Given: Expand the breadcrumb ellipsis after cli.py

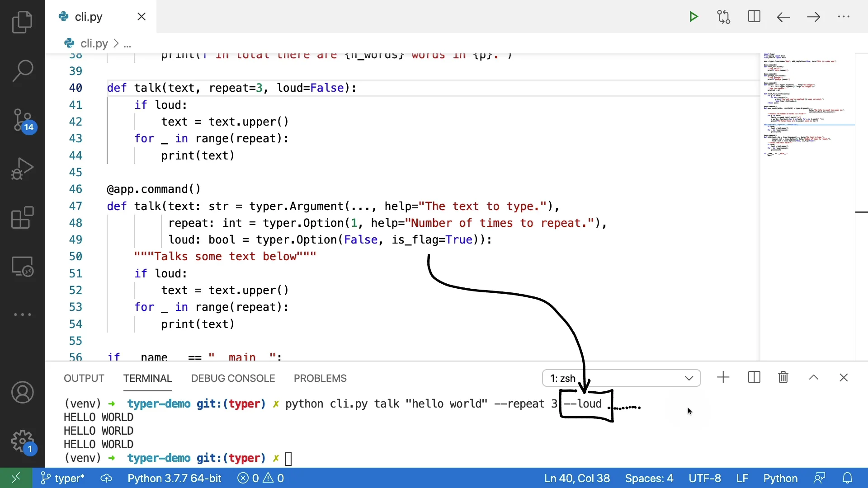Looking at the screenshot, I should pyautogui.click(x=127, y=44).
